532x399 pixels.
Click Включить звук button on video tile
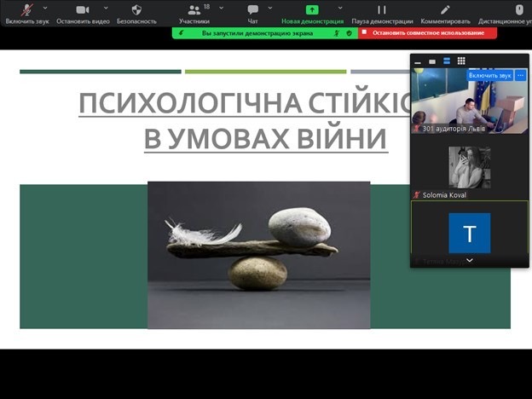click(x=489, y=76)
